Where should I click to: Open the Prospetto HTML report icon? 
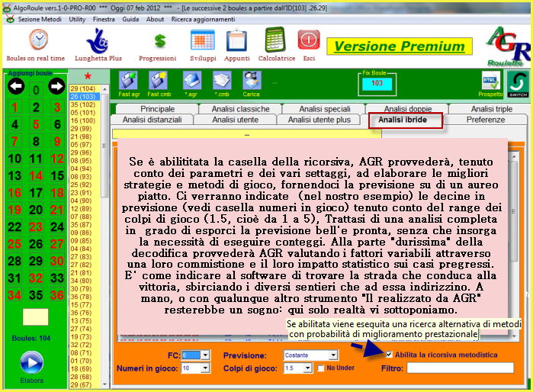point(490,82)
